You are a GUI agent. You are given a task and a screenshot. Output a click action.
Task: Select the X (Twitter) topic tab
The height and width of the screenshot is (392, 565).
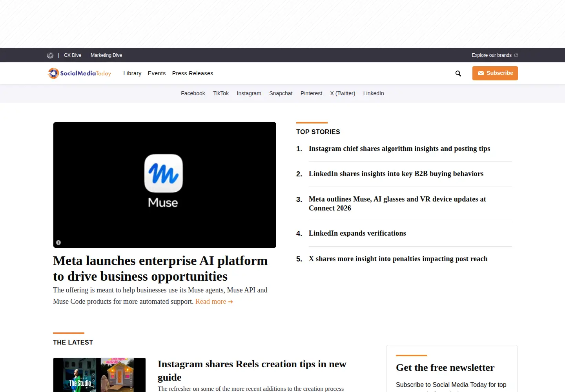[x=343, y=93]
